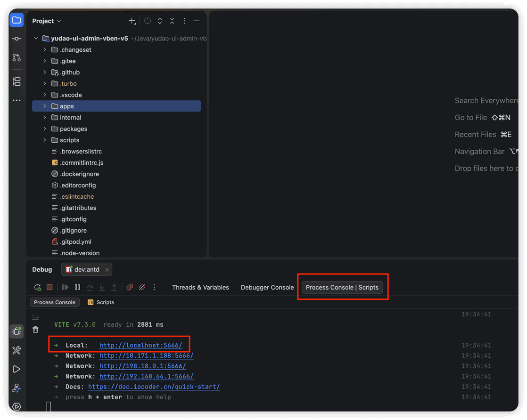Open the Project view dropdown
This screenshot has width=527, height=420.
[47, 21]
